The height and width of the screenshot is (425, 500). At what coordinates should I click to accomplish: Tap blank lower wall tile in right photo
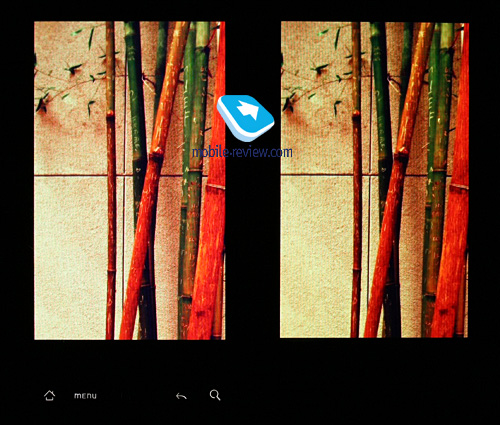316,257
